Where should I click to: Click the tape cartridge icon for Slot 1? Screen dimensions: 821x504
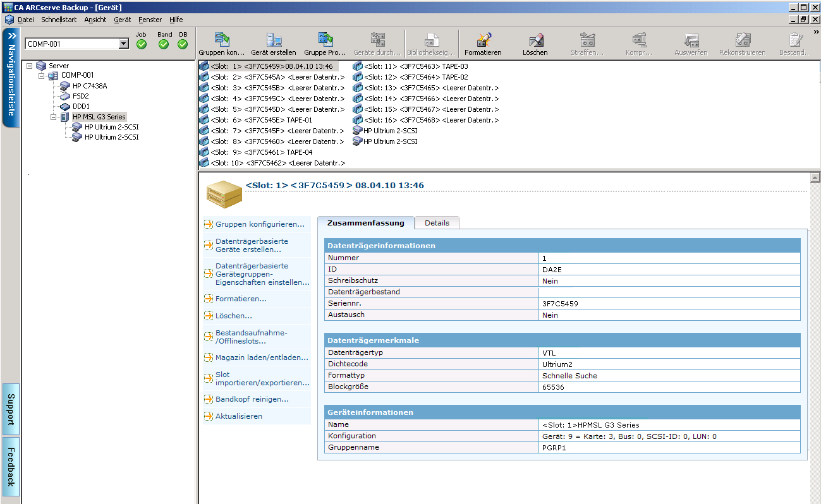(204, 65)
